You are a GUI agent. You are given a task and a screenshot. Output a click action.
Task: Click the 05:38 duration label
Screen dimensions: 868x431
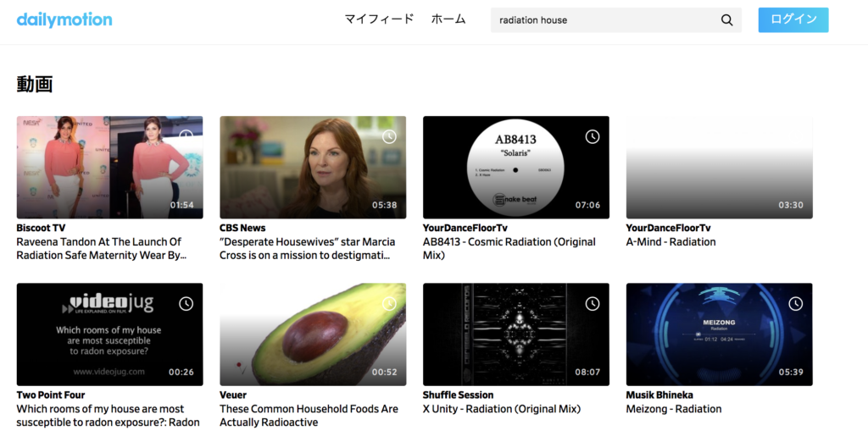pos(385,205)
